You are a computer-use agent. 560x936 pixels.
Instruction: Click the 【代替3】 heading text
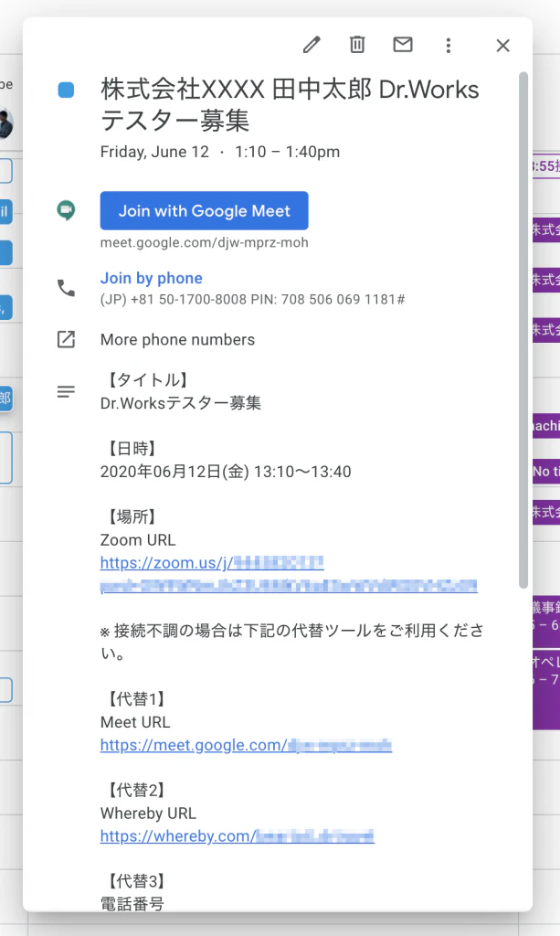click(x=135, y=880)
